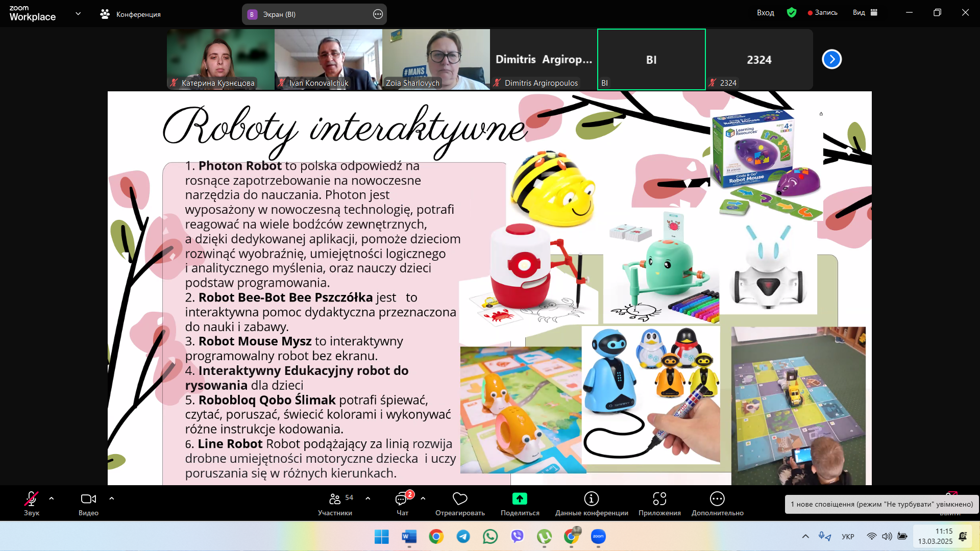
Task: Expand the arrow beside Участники
Action: click(368, 498)
